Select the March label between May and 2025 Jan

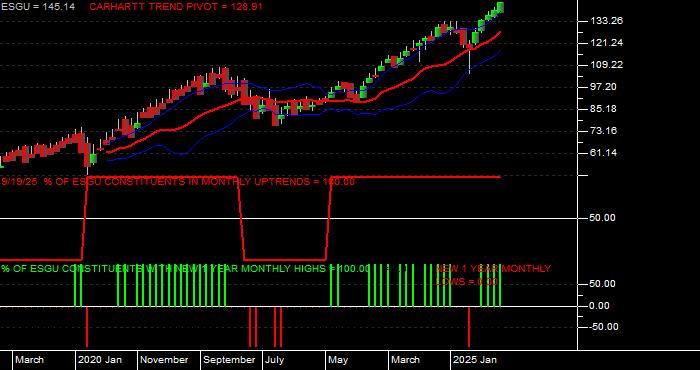(x=405, y=360)
